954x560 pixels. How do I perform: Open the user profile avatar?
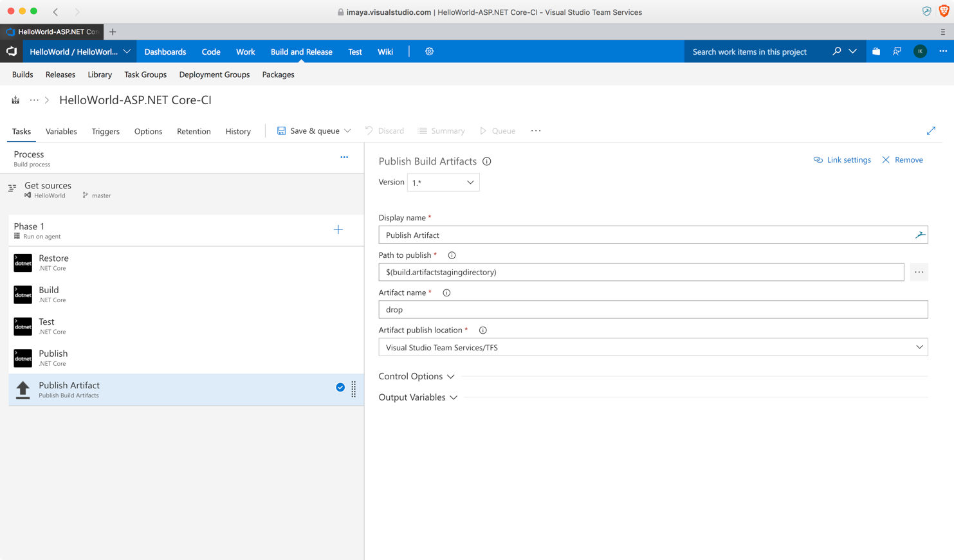point(920,51)
